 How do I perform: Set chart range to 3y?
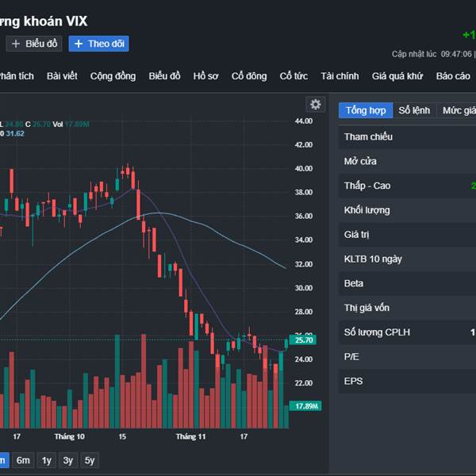[x=68, y=460]
